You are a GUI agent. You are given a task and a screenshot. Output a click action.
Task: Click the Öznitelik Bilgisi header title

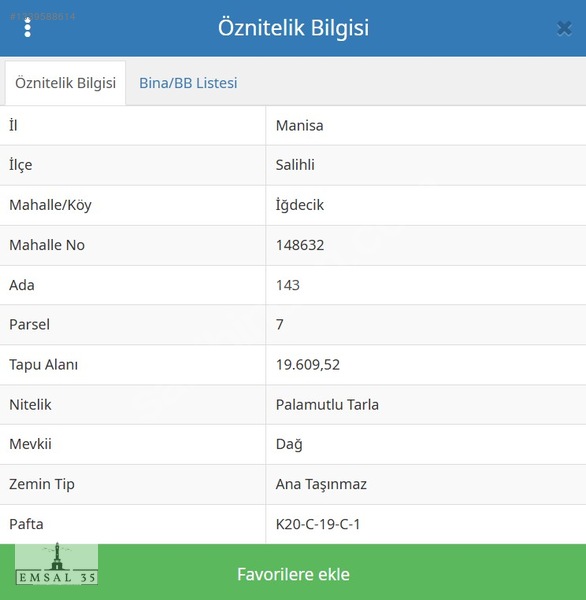coord(293,28)
